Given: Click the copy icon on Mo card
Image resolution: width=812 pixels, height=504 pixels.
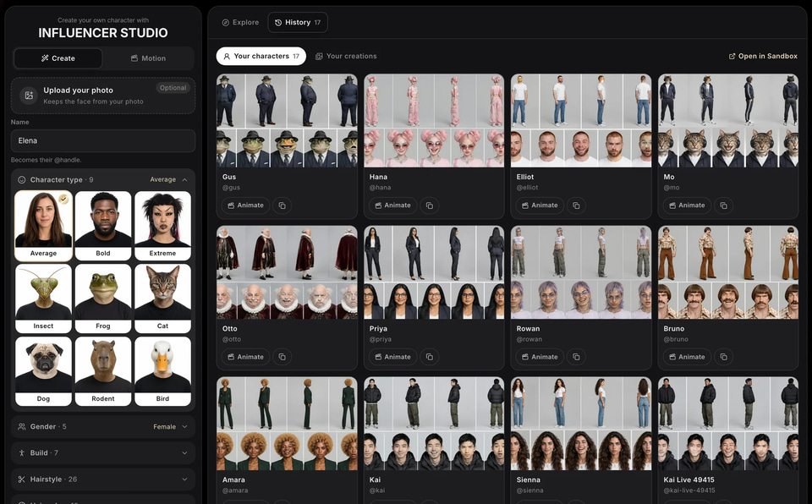Looking at the screenshot, I should (x=723, y=205).
